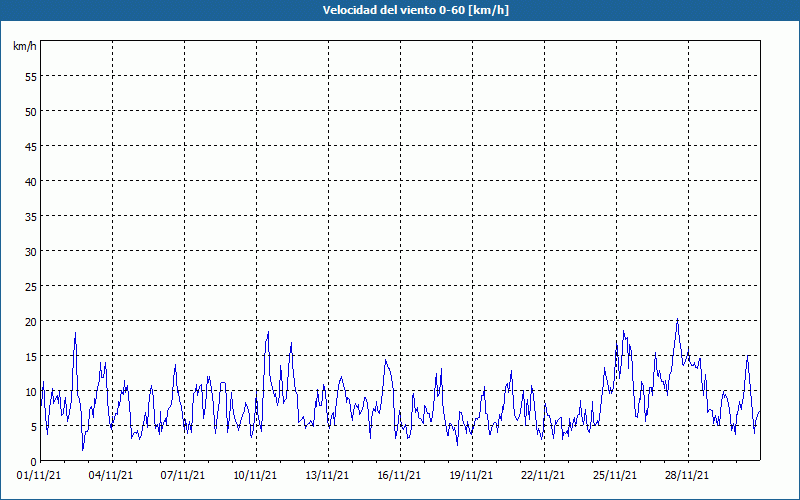Click the date label 19/11/21
This screenshot has width=800, height=500.
click(471, 475)
